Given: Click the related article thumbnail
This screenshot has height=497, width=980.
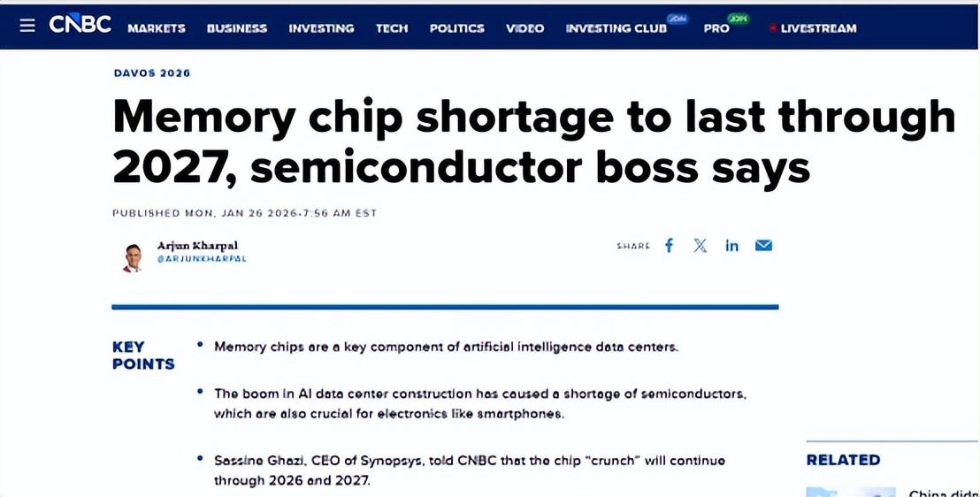Looking at the screenshot, I should [850, 491].
